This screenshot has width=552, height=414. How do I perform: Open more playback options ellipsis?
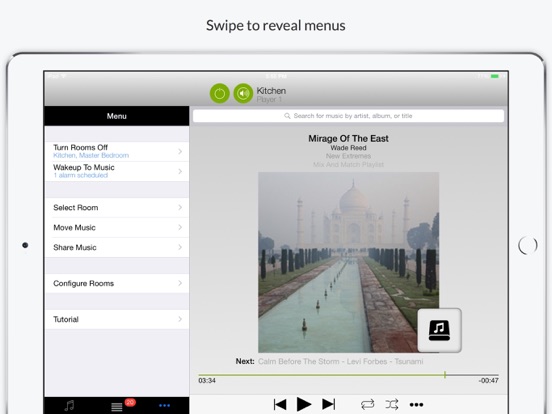(416, 404)
